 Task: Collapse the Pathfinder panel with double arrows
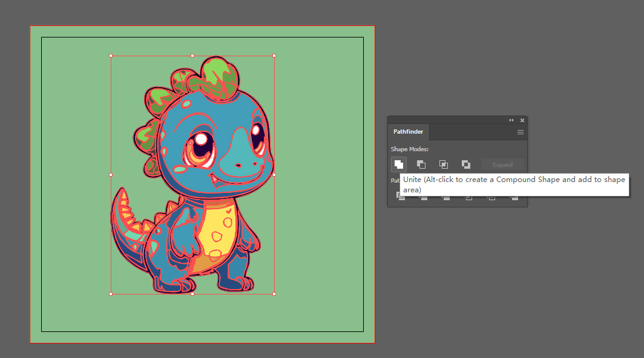pyautogui.click(x=511, y=120)
